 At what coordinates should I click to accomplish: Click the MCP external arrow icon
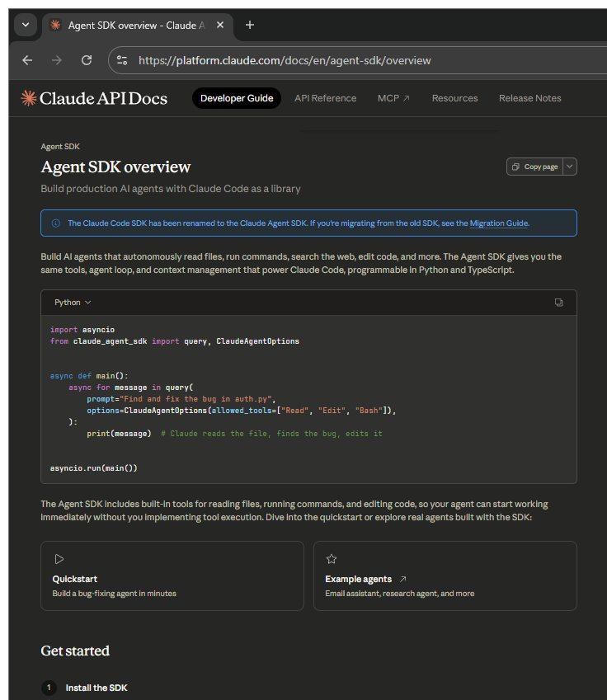pyautogui.click(x=406, y=98)
